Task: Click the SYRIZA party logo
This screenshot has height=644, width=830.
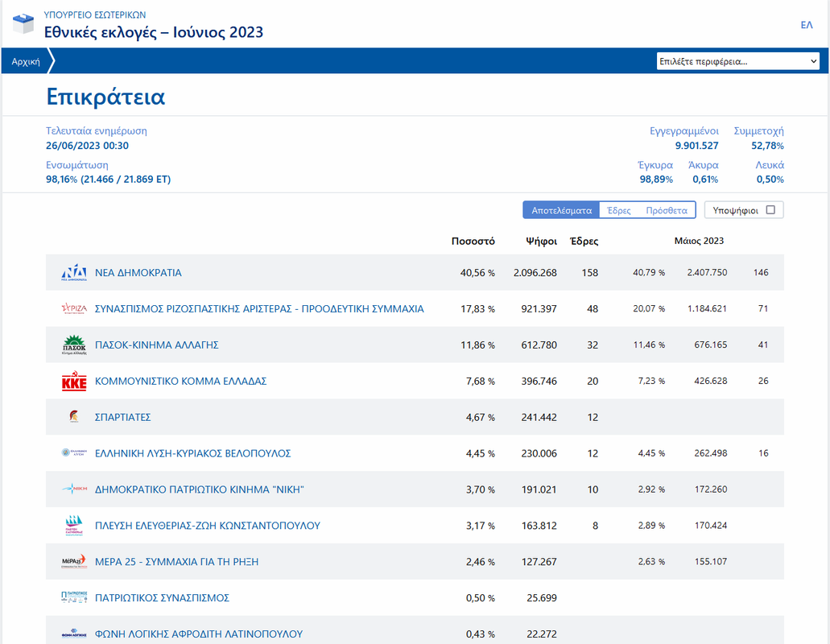Action: (74, 308)
